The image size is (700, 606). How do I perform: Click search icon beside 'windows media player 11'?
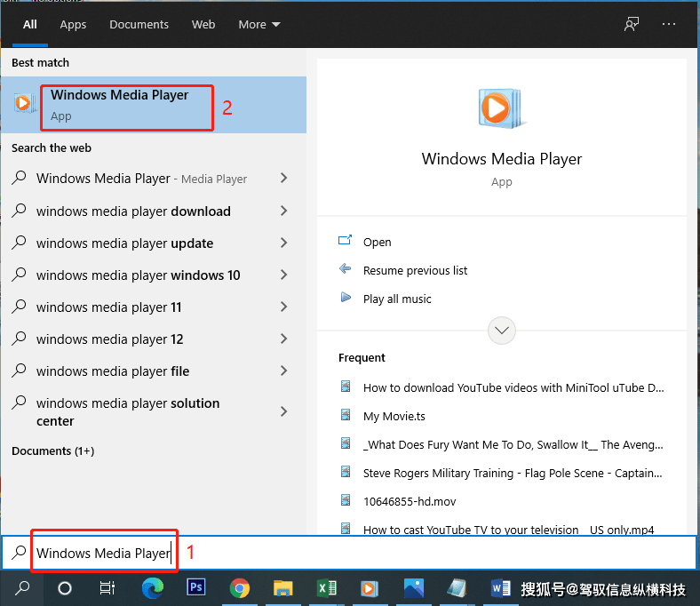click(19, 307)
